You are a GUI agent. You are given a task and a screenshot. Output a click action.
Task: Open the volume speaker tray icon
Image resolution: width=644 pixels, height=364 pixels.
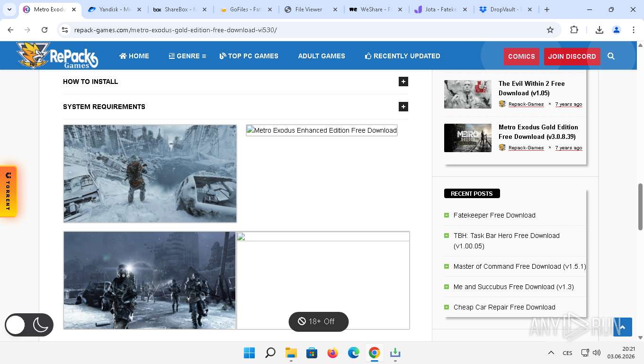pyautogui.click(x=597, y=353)
